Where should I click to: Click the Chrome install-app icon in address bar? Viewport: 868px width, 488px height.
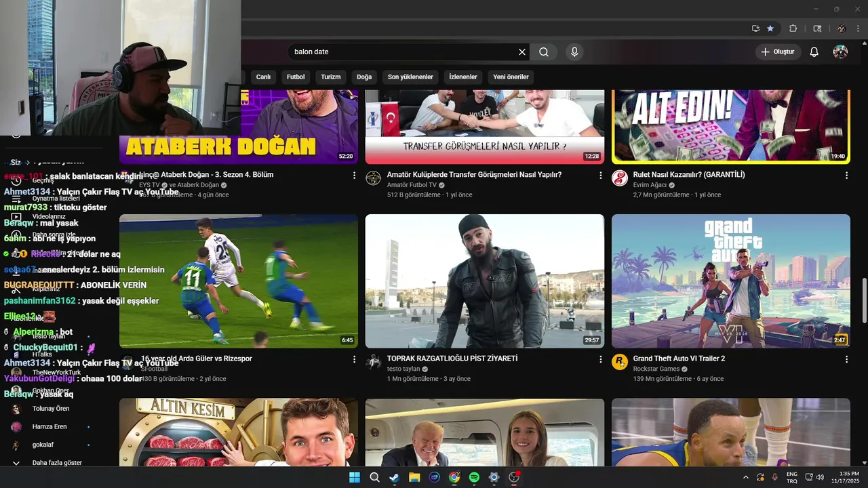(755, 28)
